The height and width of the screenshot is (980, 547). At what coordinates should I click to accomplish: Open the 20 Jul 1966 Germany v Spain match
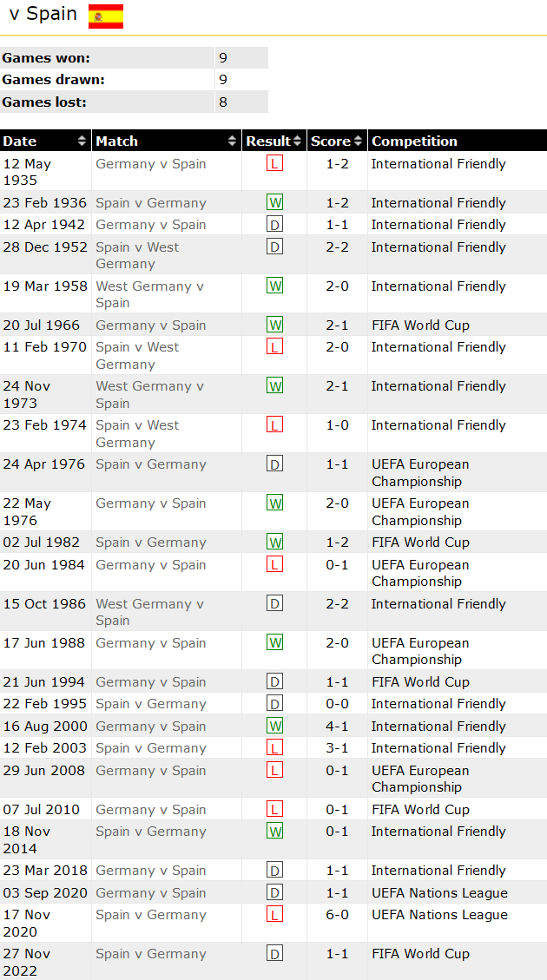(151, 326)
